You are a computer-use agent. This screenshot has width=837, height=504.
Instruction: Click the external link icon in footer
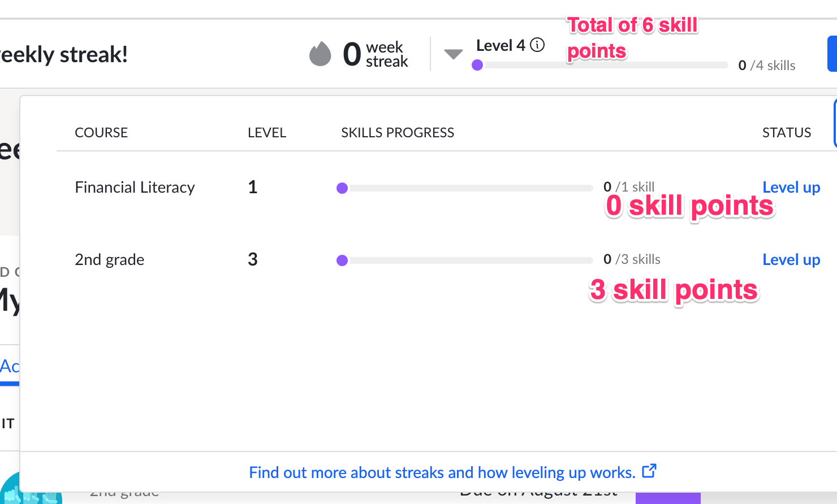649,471
